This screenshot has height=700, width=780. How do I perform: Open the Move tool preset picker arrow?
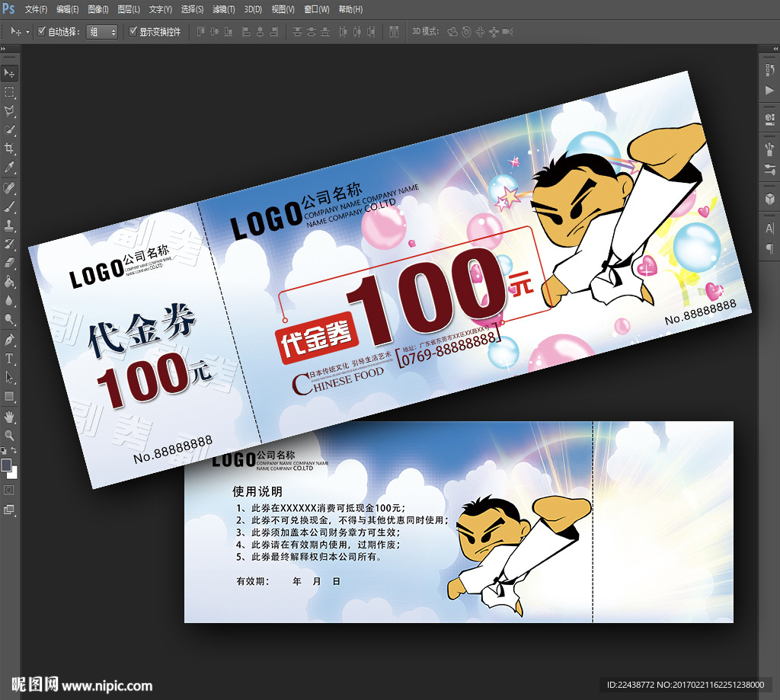pos(27,32)
